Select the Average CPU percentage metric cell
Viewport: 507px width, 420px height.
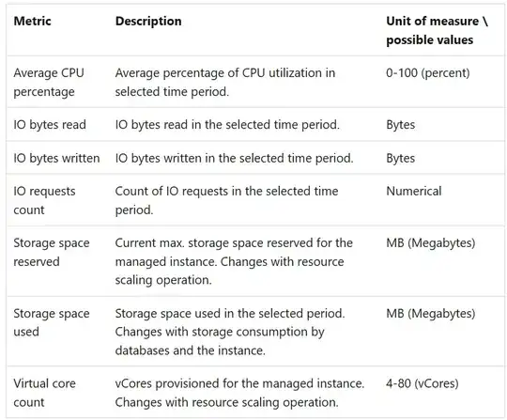(49, 82)
